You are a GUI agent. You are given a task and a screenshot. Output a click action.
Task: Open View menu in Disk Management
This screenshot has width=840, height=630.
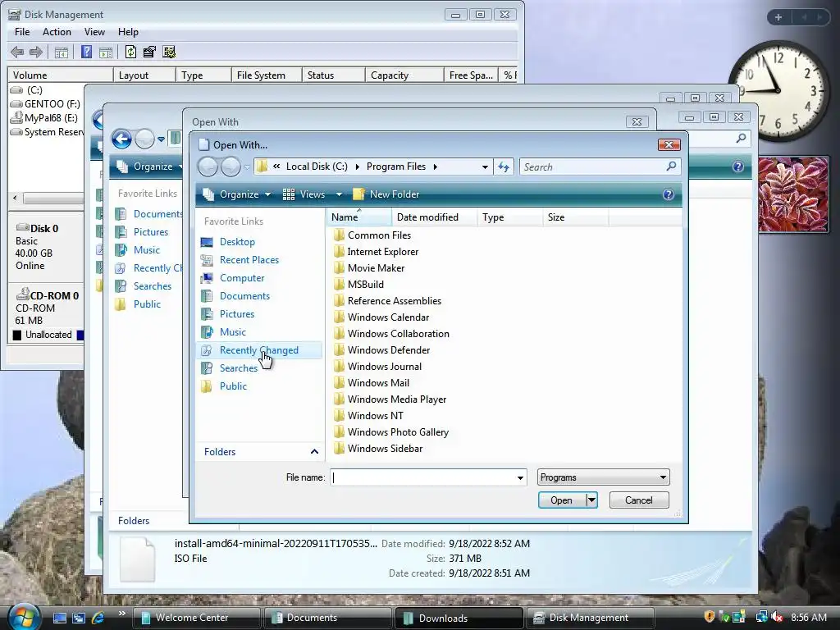[x=94, y=32]
